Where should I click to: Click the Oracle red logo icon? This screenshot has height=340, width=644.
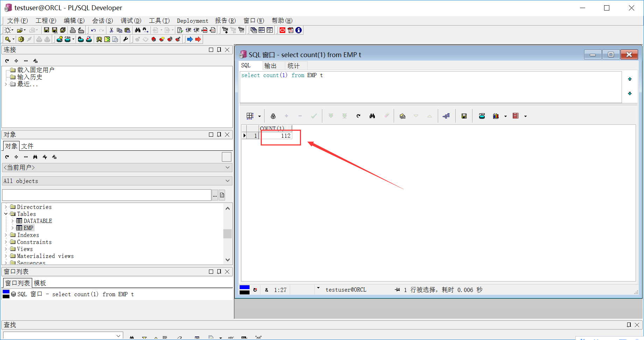pyautogui.click(x=282, y=30)
